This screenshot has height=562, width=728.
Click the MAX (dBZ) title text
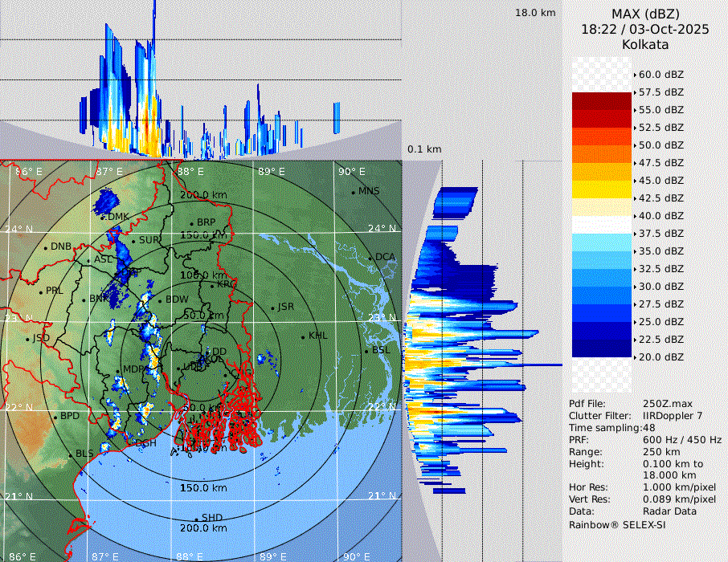[644, 14]
